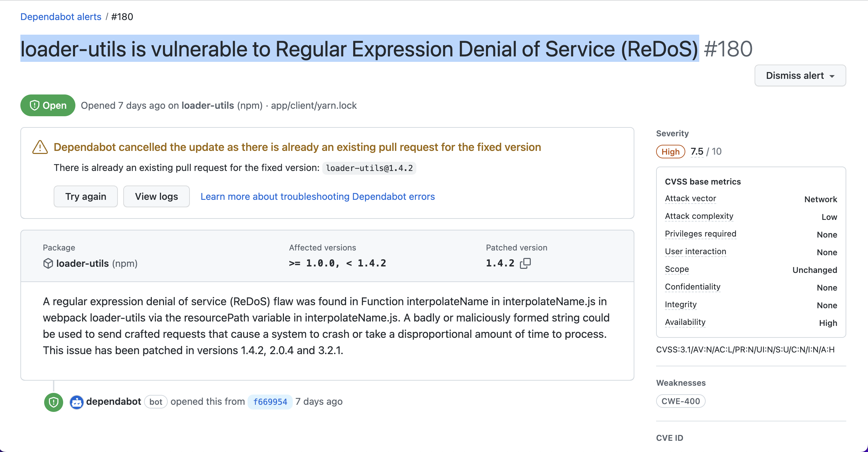
Task: Navigate back to Dependabot alerts
Action: (x=60, y=16)
